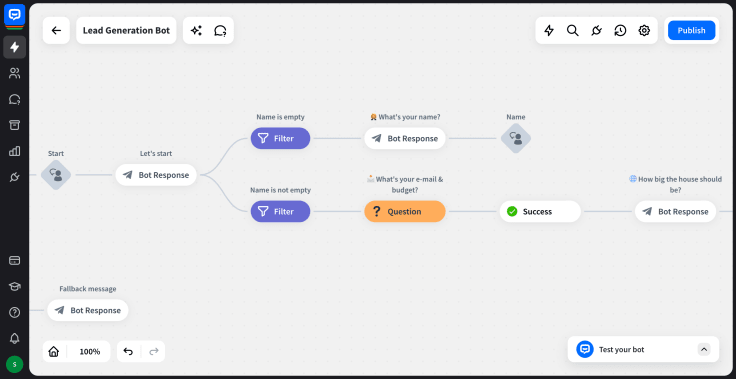Open the green user avatar menu
The width and height of the screenshot is (736, 379).
tap(15, 364)
